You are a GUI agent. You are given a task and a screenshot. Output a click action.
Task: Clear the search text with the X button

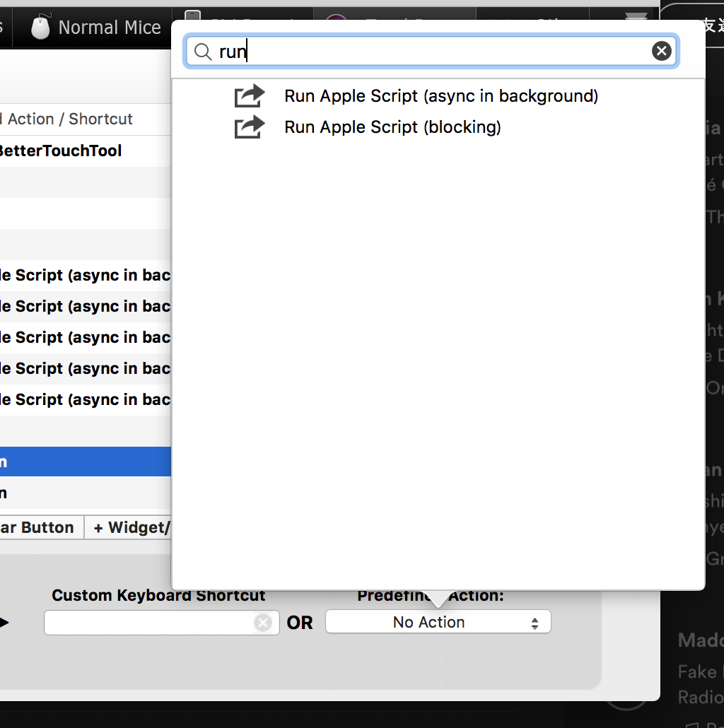661,51
